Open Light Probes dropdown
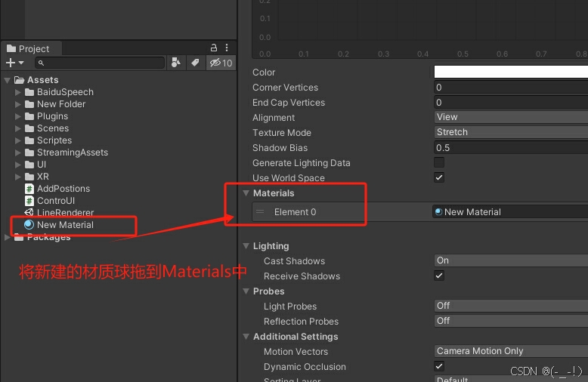Viewport: 588px width, 382px height. pos(511,306)
